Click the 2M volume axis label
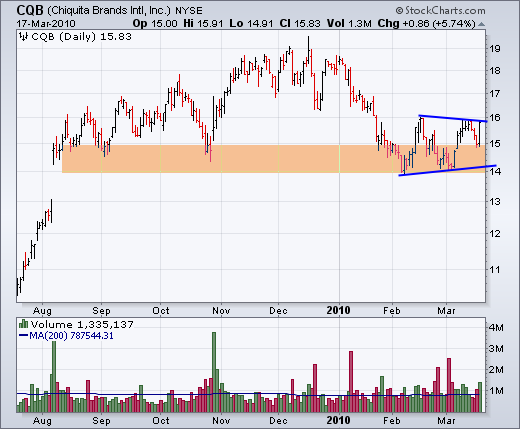The image size is (520, 429). 496,369
